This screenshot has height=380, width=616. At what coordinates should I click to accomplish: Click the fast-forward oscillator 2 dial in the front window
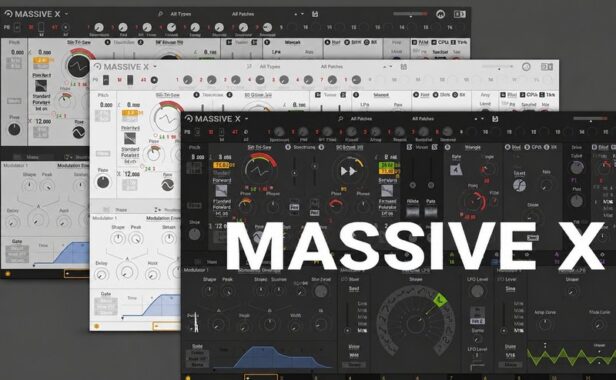click(x=348, y=171)
